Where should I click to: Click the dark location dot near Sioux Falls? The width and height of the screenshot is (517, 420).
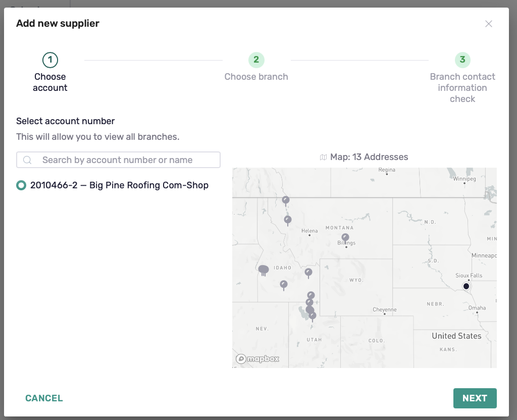tap(466, 286)
